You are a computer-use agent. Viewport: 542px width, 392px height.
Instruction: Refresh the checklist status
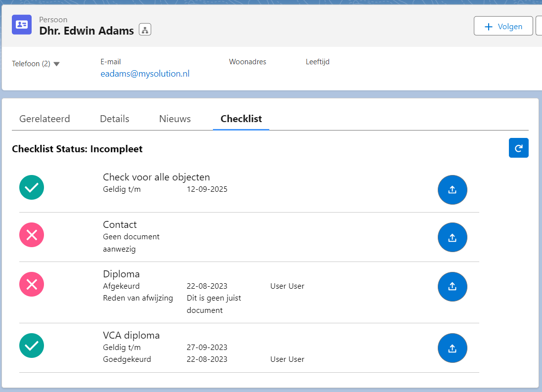point(518,147)
